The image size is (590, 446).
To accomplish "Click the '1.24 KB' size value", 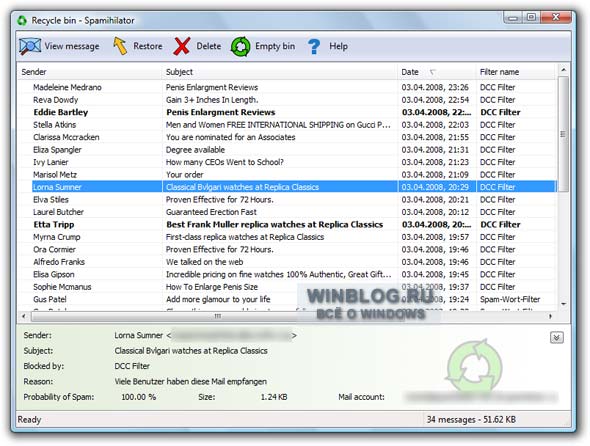I will (274, 397).
